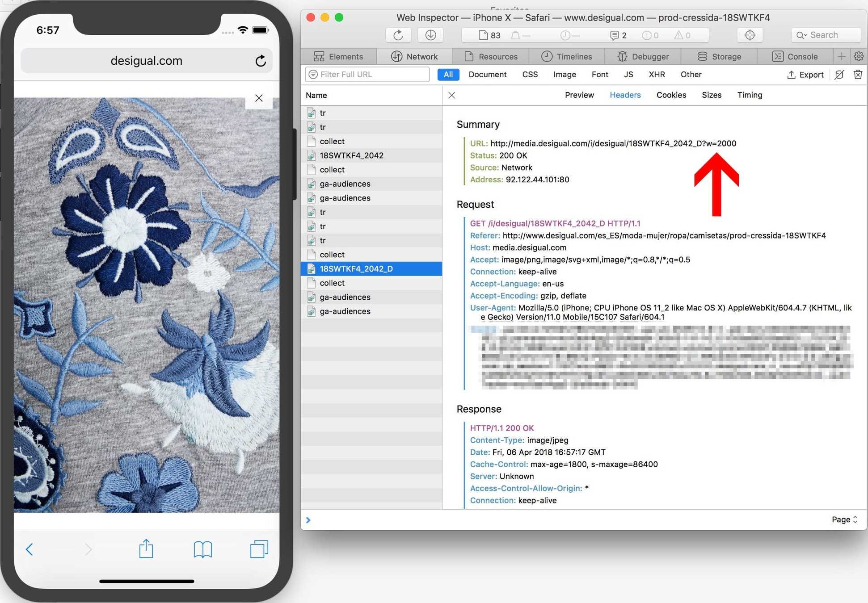Open the Cookies detail tab
This screenshot has width=868, height=603.
[671, 95]
